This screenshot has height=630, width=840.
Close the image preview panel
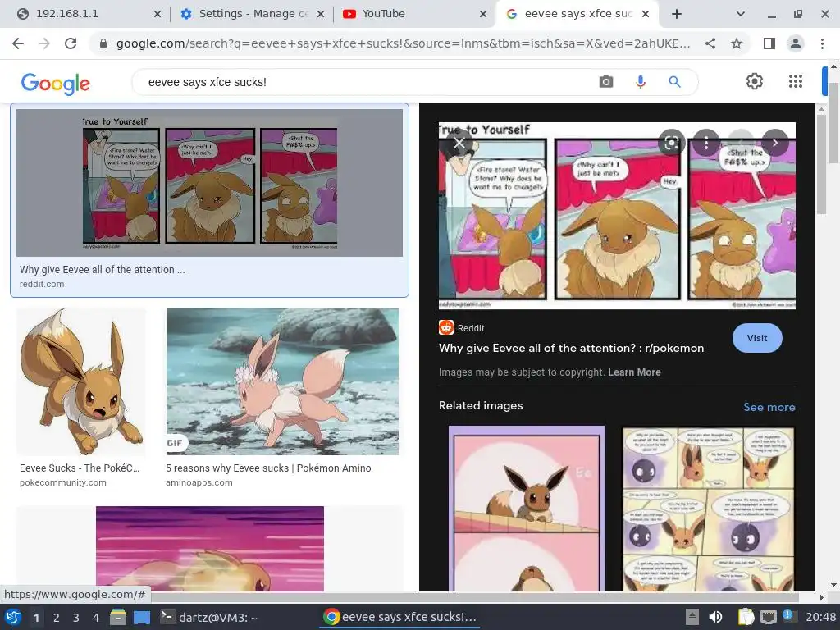(459, 143)
